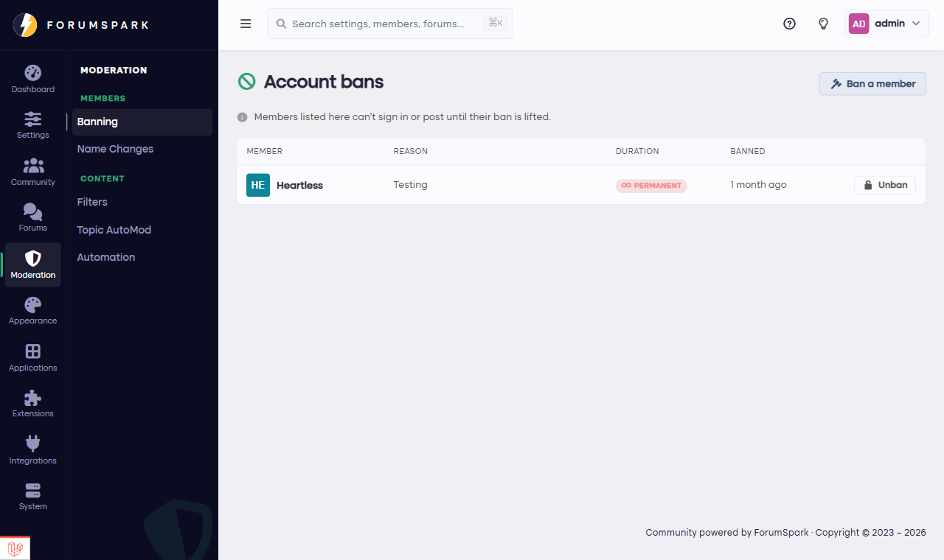Expand the admin user dropdown
The image size is (944, 560).
886,24
